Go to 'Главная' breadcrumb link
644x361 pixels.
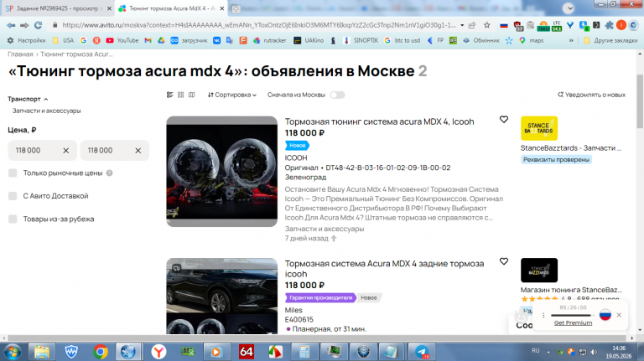20,54
